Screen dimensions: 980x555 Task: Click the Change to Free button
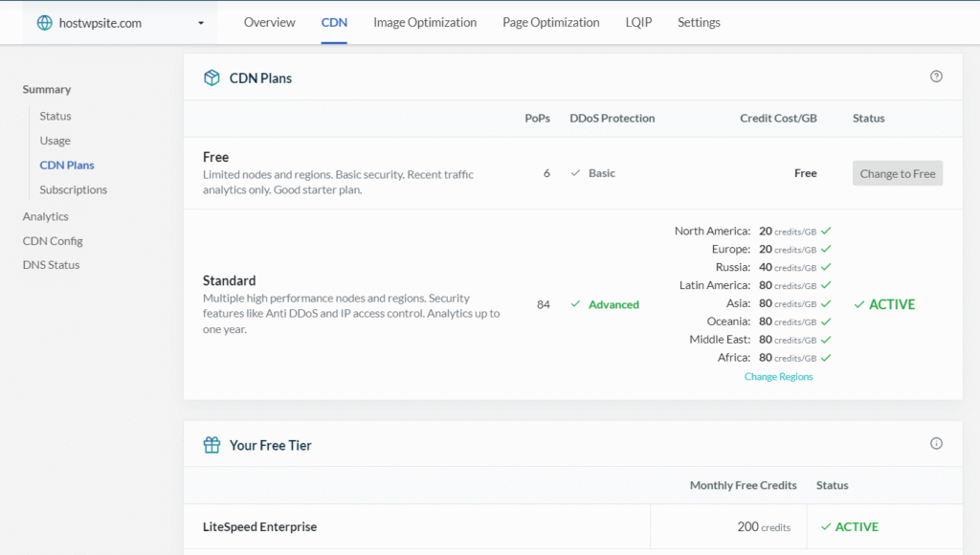click(x=897, y=173)
